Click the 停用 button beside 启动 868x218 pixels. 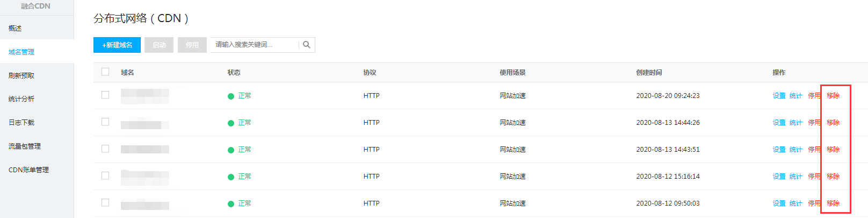tap(192, 45)
